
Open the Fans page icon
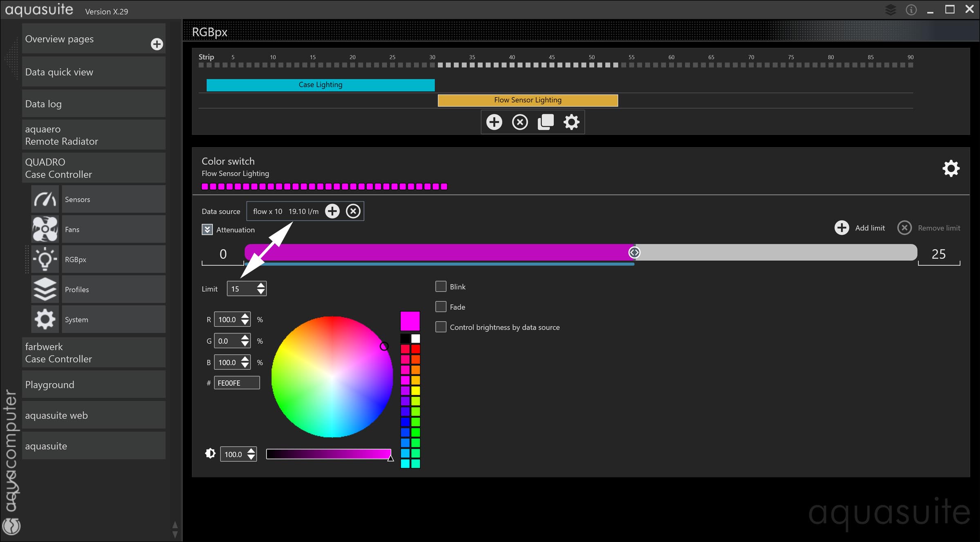coord(45,229)
